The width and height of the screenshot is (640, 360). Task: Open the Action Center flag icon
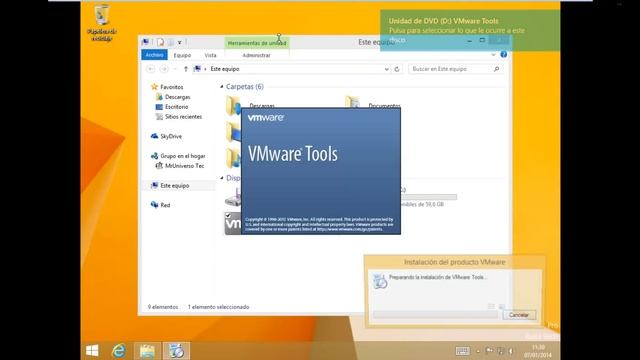[x=489, y=351]
